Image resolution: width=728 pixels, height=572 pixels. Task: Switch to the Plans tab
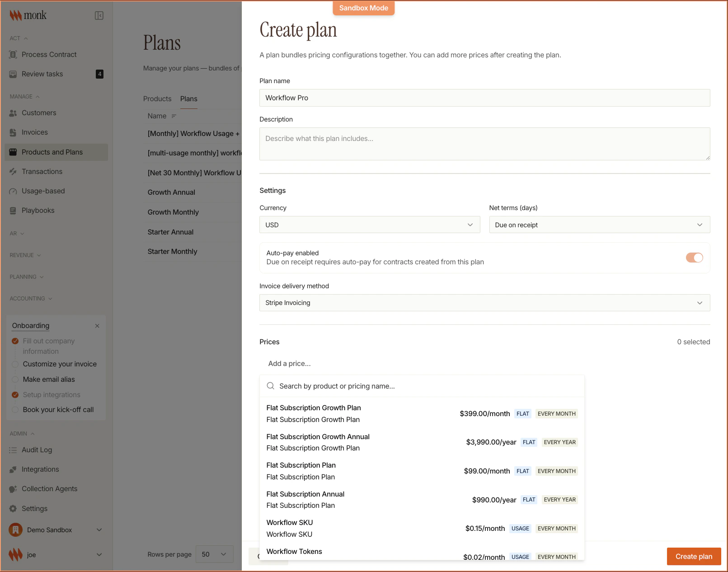(189, 99)
